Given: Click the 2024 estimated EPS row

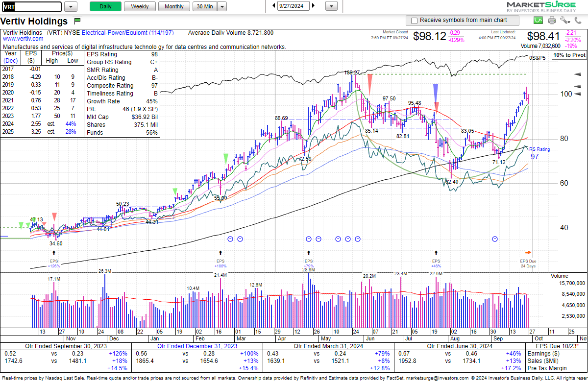Looking at the screenshot, I should (43, 124).
